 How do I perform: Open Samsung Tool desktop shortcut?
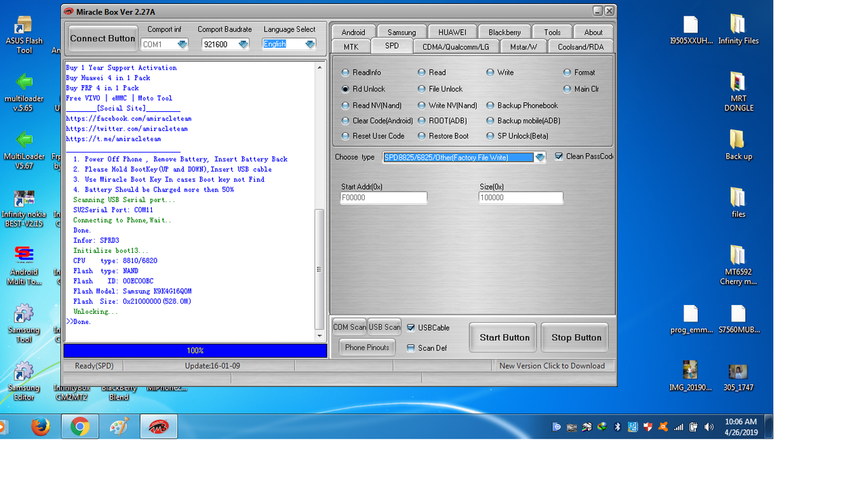pos(24,324)
